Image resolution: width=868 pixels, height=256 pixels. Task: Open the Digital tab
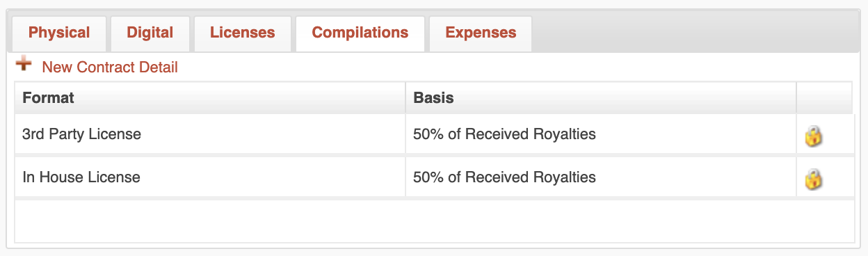pyautogui.click(x=150, y=33)
